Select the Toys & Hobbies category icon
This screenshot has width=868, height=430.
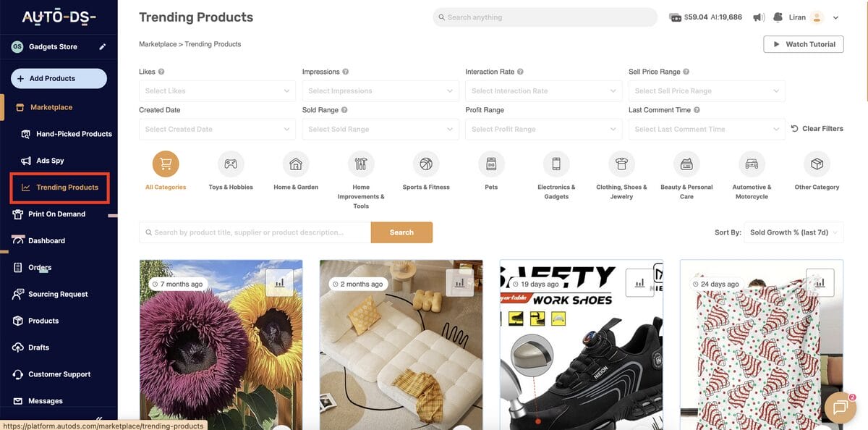coord(231,164)
